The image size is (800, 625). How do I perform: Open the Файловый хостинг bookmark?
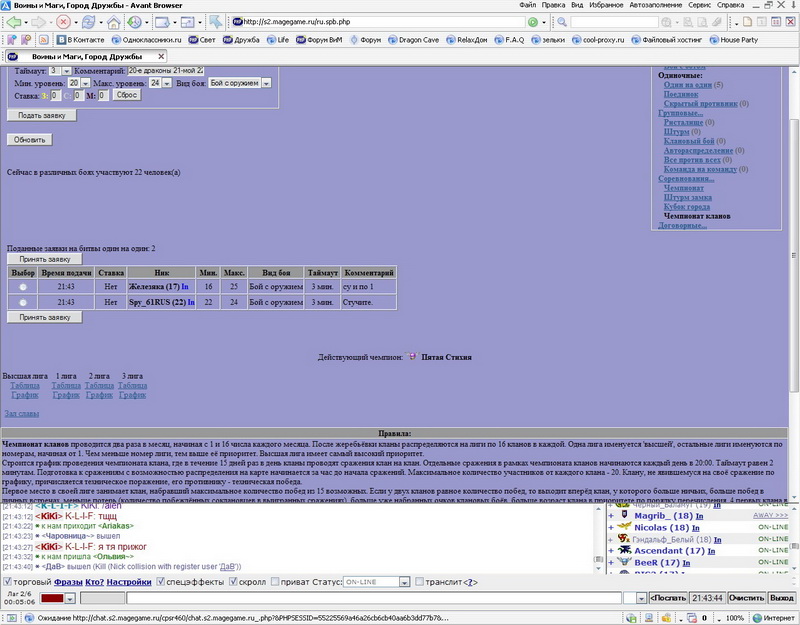point(666,40)
